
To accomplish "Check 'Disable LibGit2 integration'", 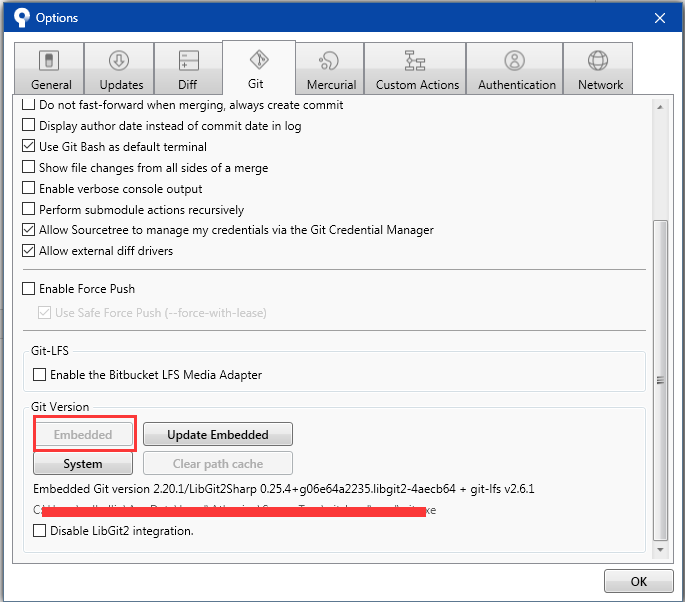I will 39,530.
